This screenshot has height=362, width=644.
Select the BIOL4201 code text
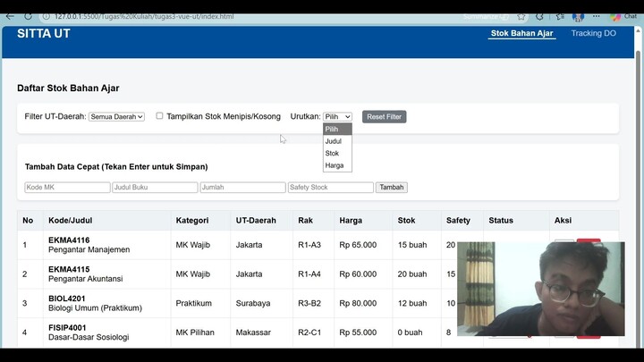[67, 299]
